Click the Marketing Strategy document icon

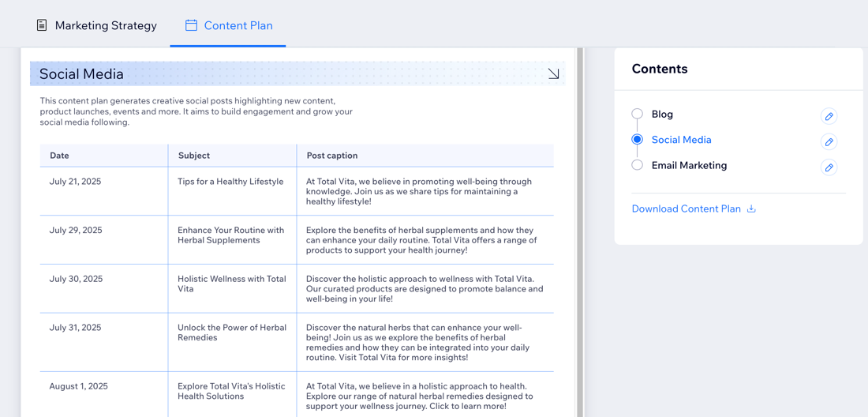tap(42, 25)
